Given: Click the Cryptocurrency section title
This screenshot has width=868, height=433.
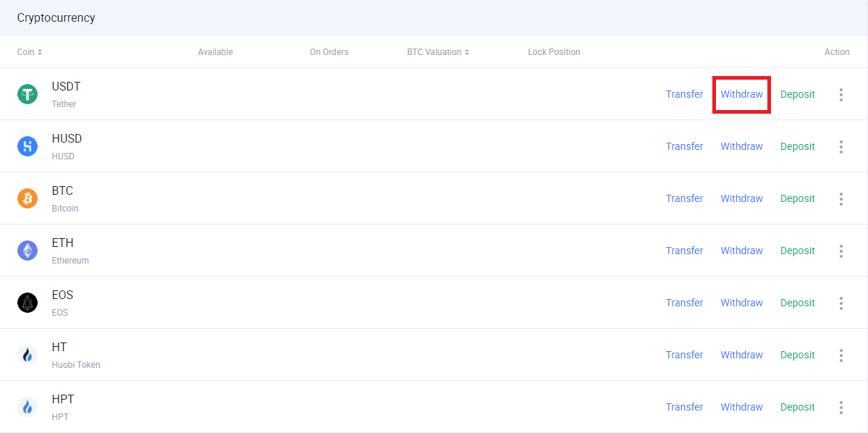Looking at the screenshot, I should pyautogui.click(x=56, y=17).
